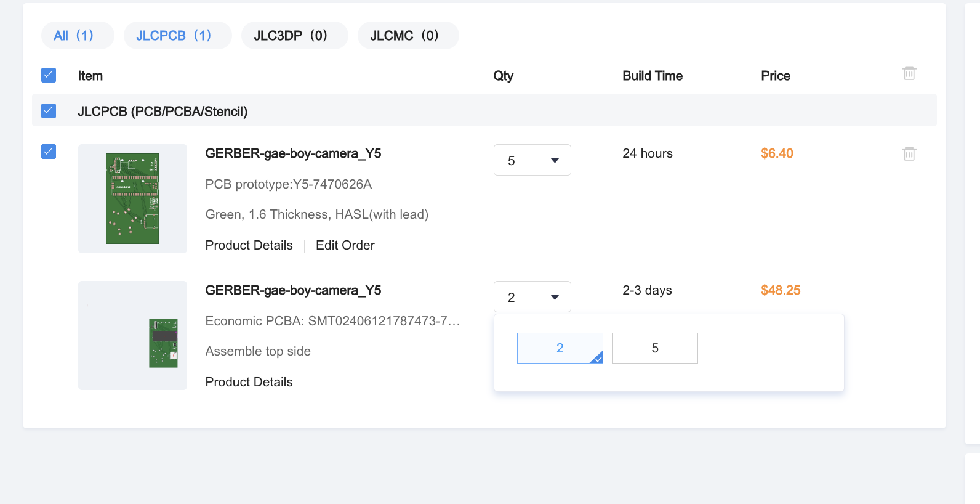Click the $6.40 price
Screen dimensions: 980x504
pos(777,153)
